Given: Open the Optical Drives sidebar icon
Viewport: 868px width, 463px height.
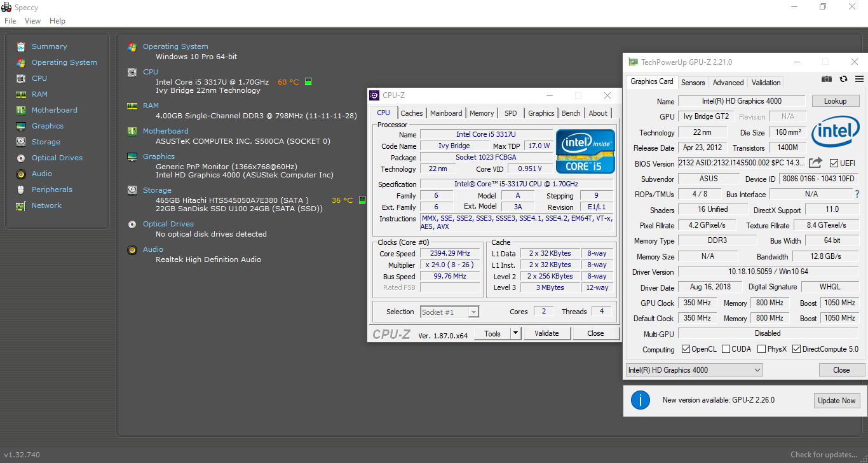Looking at the screenshot, I should tap(21, 158).
